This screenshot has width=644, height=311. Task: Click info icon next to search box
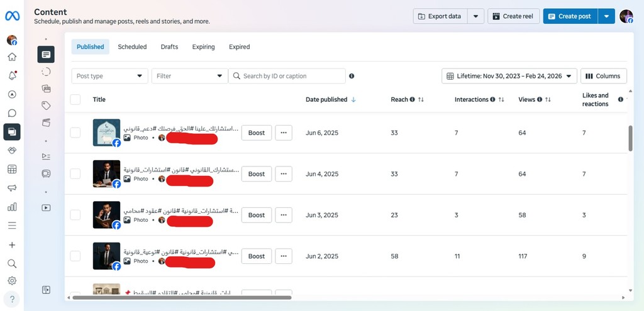coord(352,76)
